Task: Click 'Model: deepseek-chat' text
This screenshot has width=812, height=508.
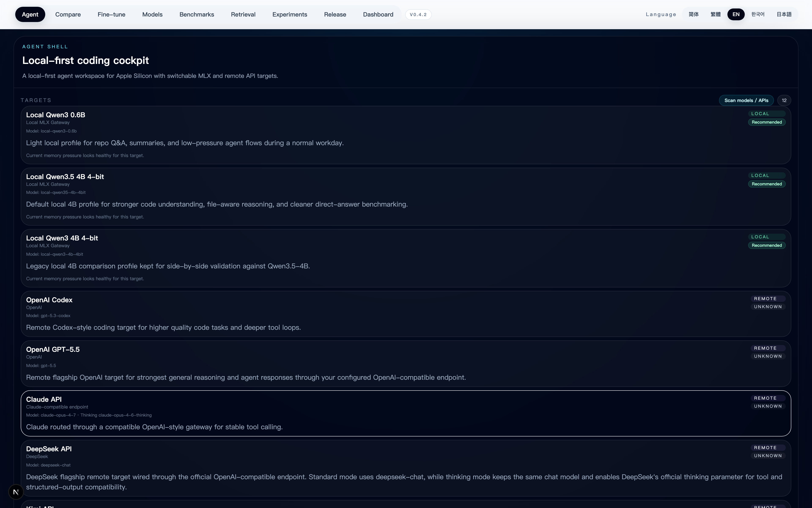Action: [x=48, y=465]
